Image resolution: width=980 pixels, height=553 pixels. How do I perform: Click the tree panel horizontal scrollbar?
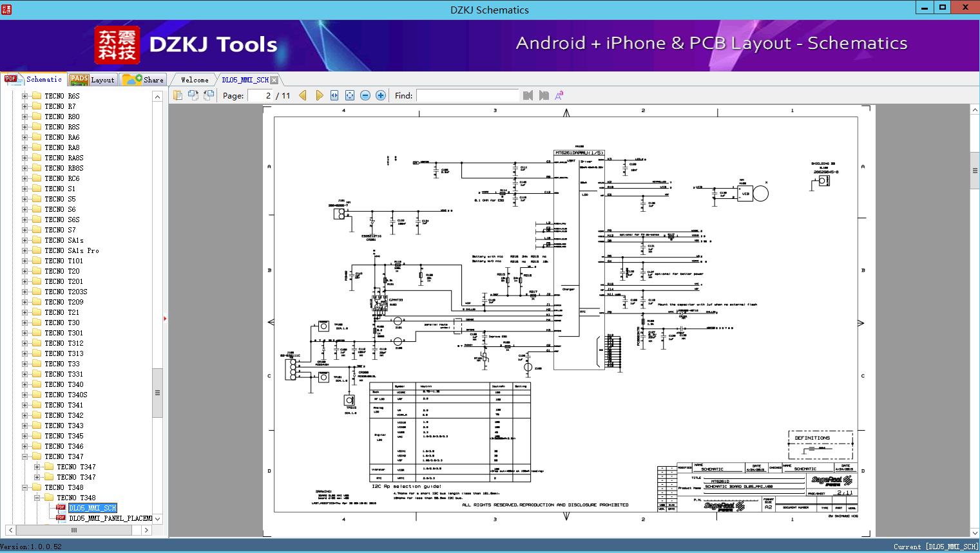coord(74,530)
